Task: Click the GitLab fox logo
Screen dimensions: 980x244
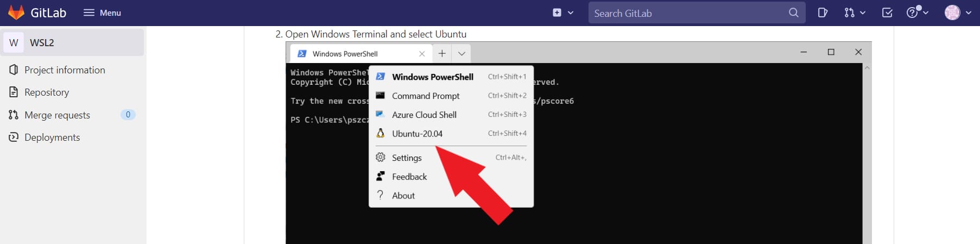Action: pos(16,12)
